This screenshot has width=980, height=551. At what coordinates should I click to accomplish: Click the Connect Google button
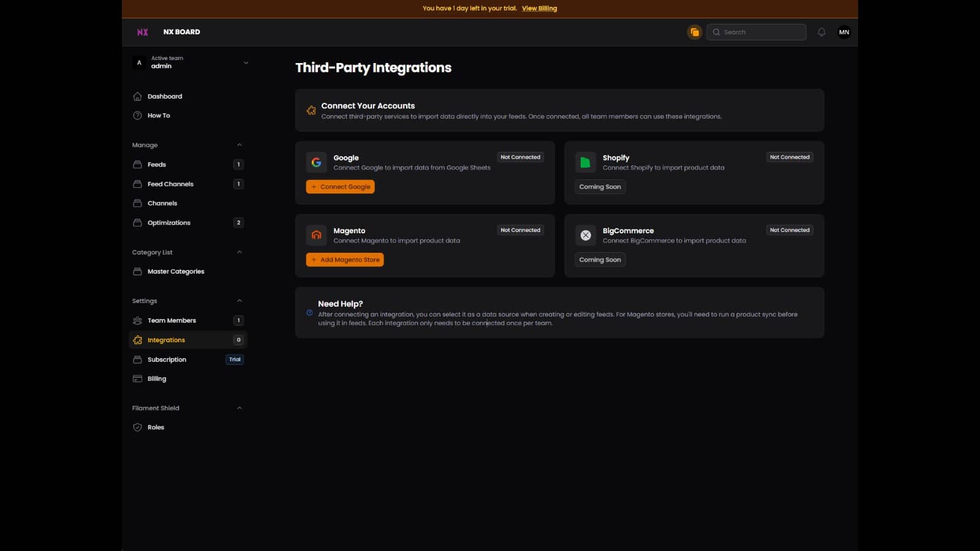[341, 187]
